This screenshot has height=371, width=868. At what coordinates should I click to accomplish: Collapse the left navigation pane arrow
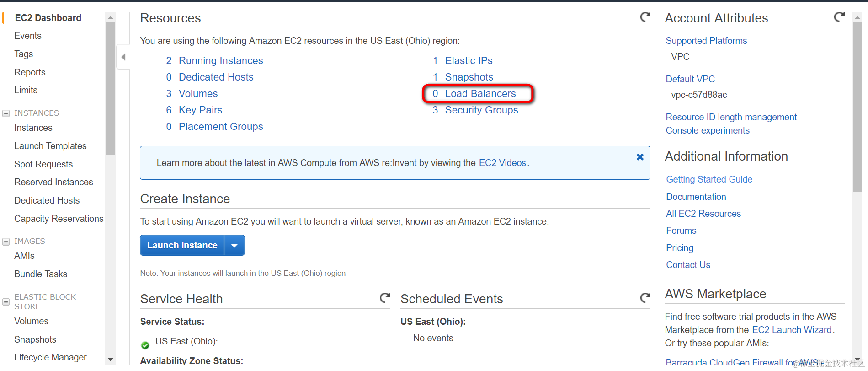click(123, 57)
